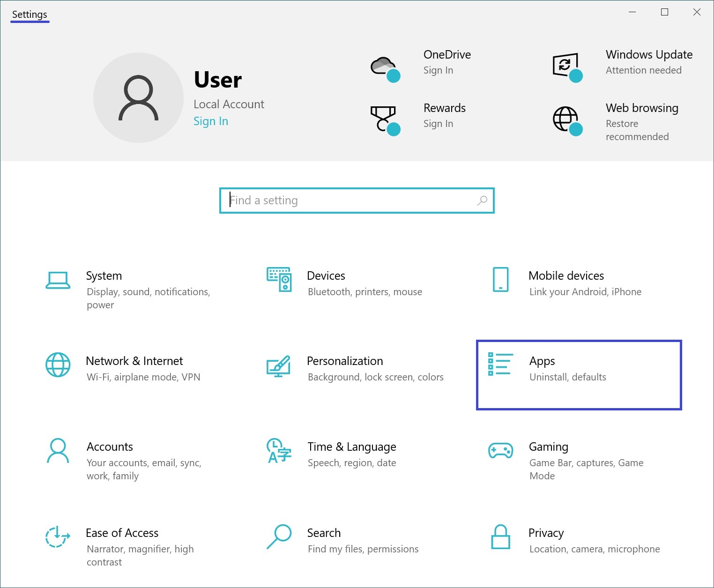Click the Rewards medal icon
714x588 pixels.
tap(385, 120)
